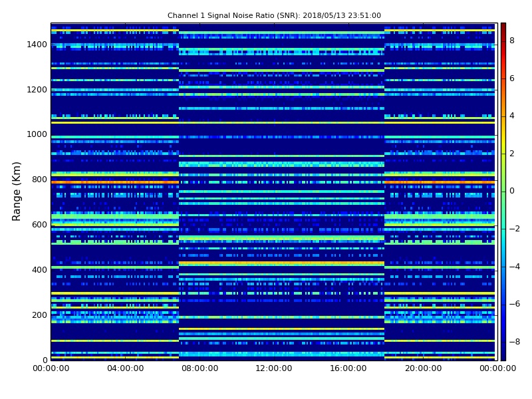
Task: Click the colorbar label 8
Action: 512,41
